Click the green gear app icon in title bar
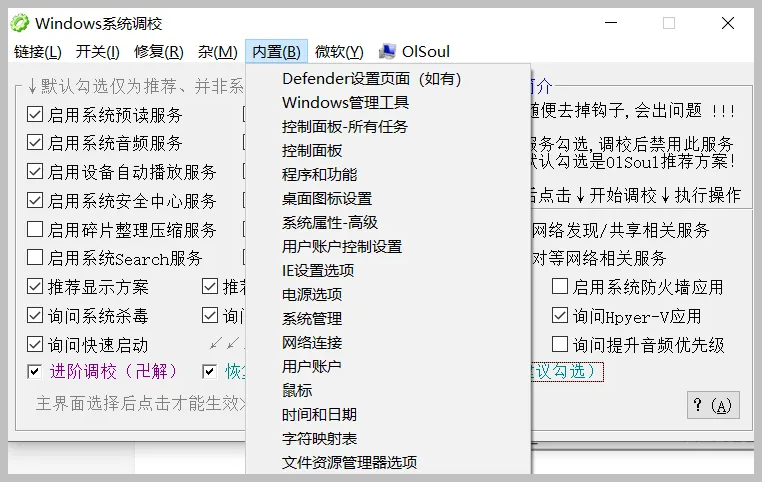Viewport: 762px width, 482px height. coord(20,23)
